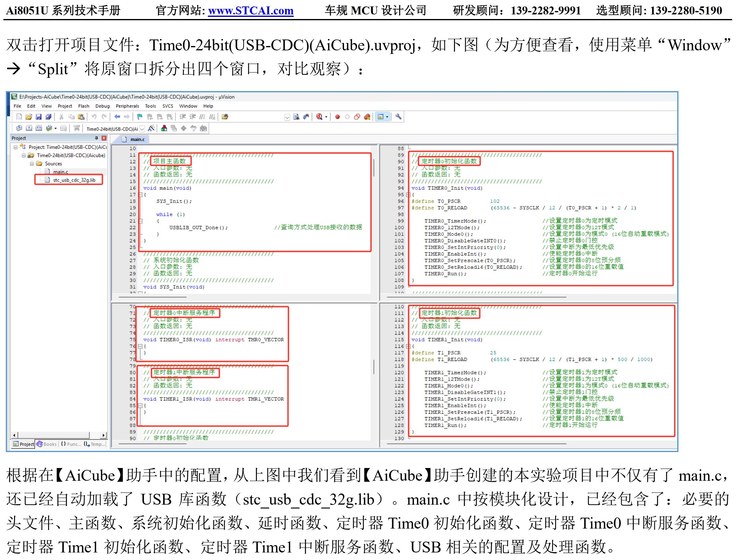
Task: Open the Window layout dropdown arrow
Action: coord(387,117)
